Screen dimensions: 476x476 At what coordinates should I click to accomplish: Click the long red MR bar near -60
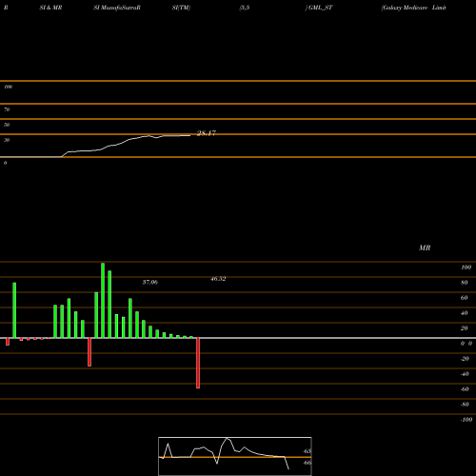198,363
